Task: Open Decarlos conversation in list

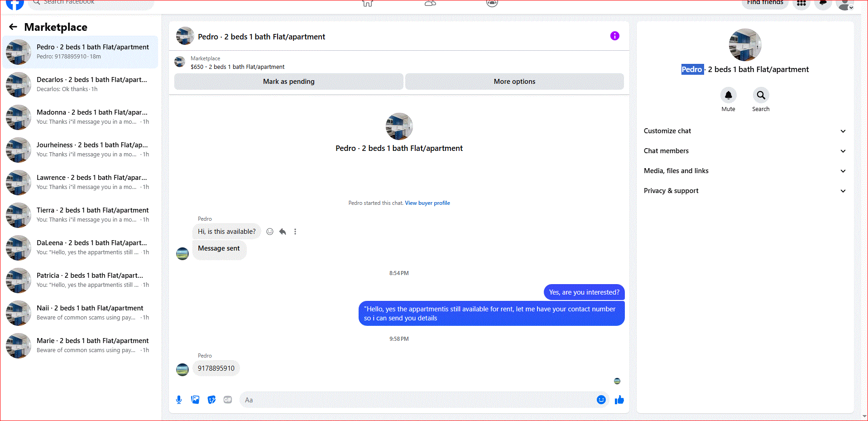Action: [81, 84]
